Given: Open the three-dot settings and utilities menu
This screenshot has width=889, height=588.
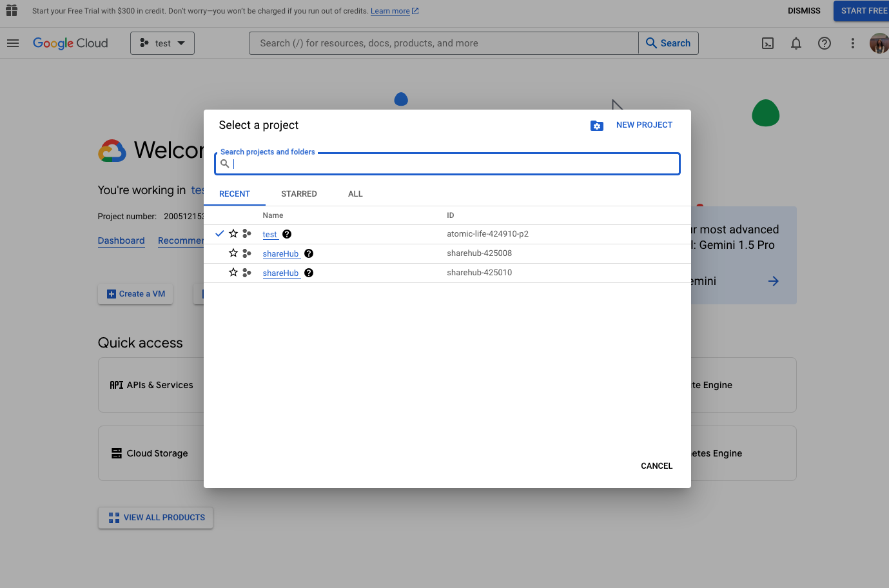Looking at the screenshot, I should (x=853, y=43).
